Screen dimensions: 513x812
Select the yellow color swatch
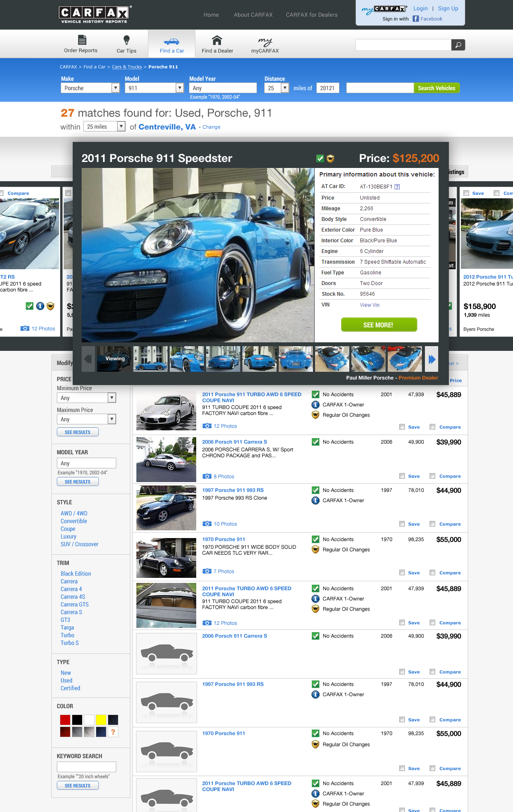click(101, 720)
